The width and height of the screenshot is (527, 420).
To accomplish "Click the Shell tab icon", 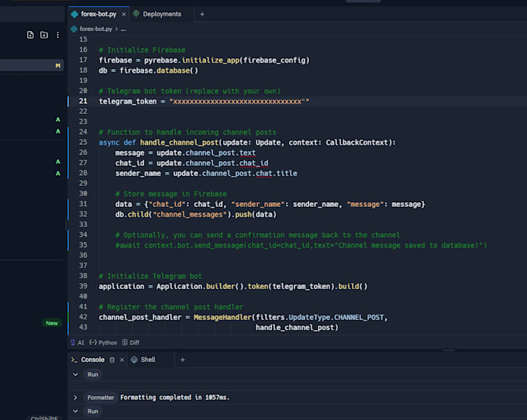I will click(134, 360).
